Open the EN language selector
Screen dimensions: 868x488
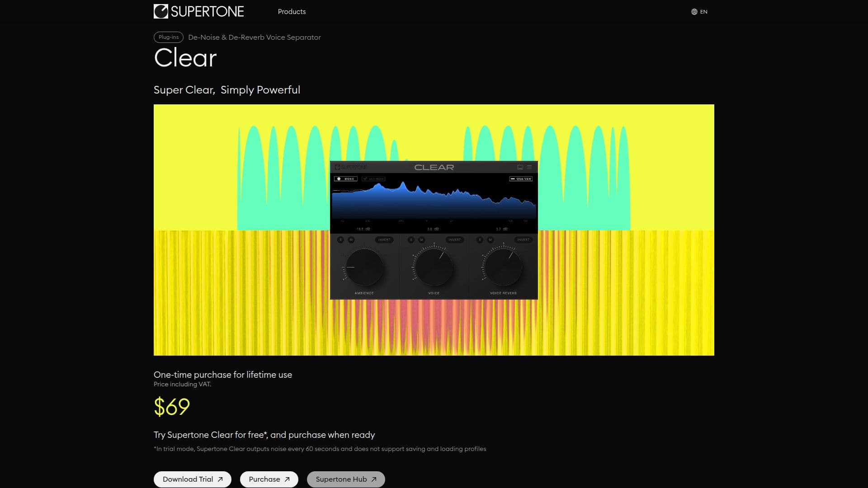699,12
